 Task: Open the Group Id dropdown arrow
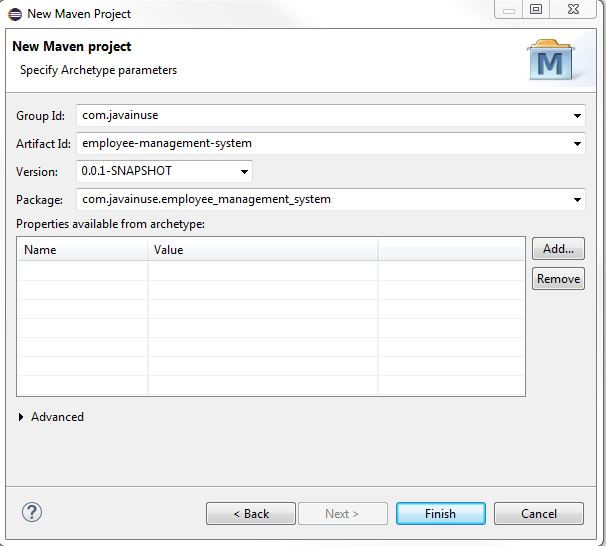coord(577,116)
